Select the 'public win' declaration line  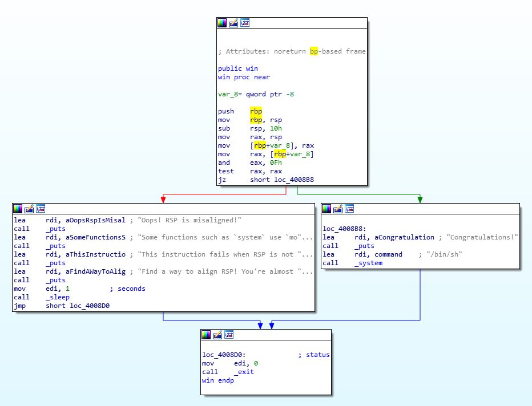[x=238, y=68]
